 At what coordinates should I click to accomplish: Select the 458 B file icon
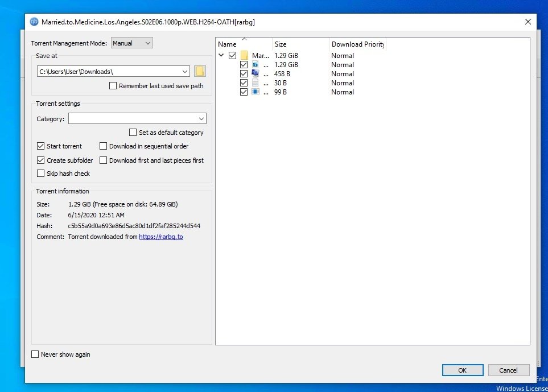[x=255, y=73]
